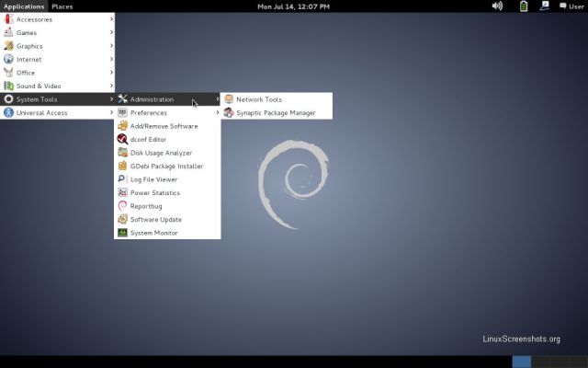Screen dimensions: 588x368
Task: Click the "Preferences" label
Action: click(x=149, y=112)
